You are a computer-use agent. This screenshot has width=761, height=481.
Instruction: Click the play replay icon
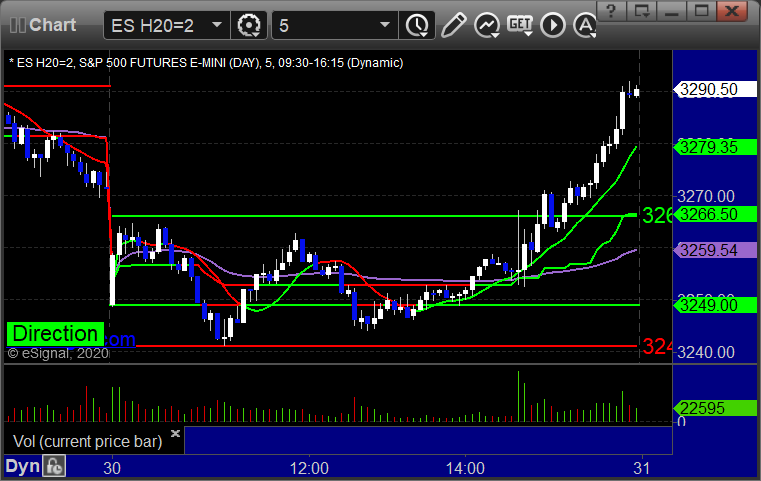551,23
